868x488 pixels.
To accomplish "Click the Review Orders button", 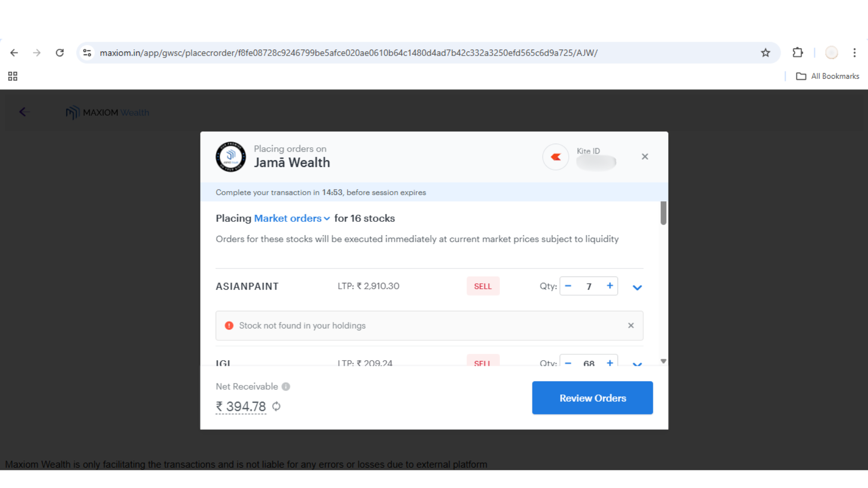I will 592,398.
